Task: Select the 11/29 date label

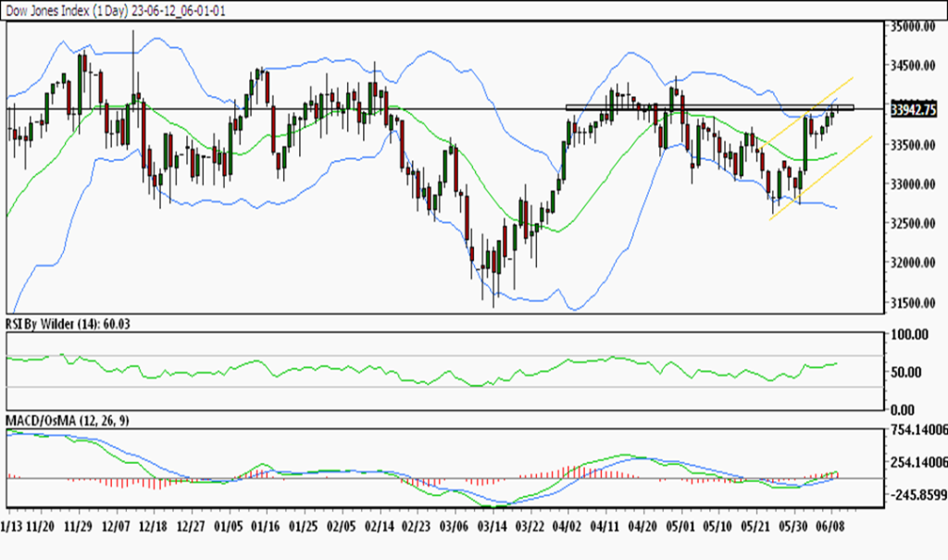Action: [78, 526]
